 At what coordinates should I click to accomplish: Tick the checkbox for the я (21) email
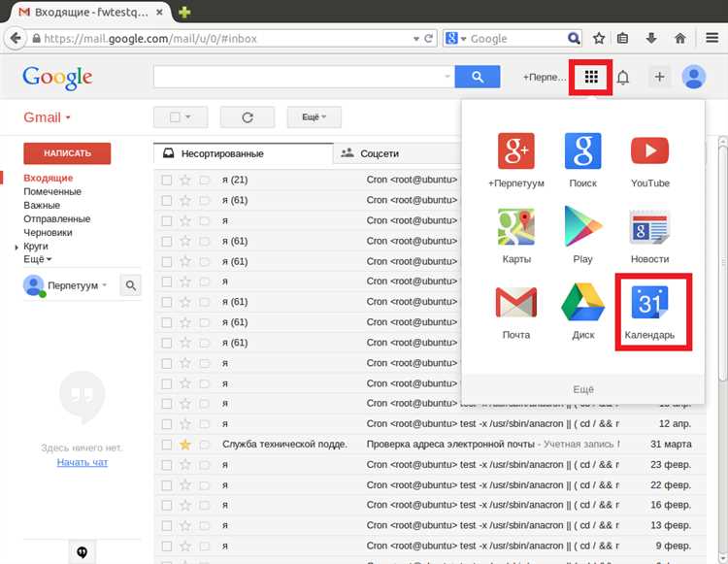(x=167, y=180)
